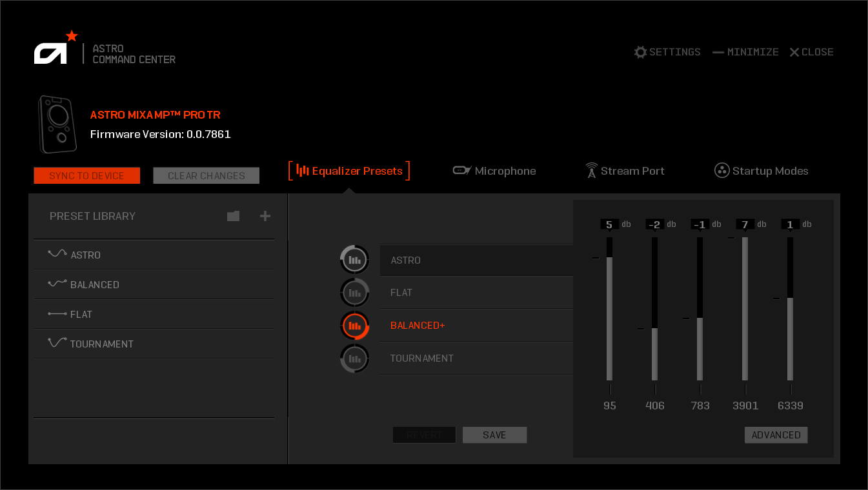Click the 5 db gain value box
Image resolution: width=868 pixels, height=490 pixels.
pyautogui.click(x=609, y=224)
